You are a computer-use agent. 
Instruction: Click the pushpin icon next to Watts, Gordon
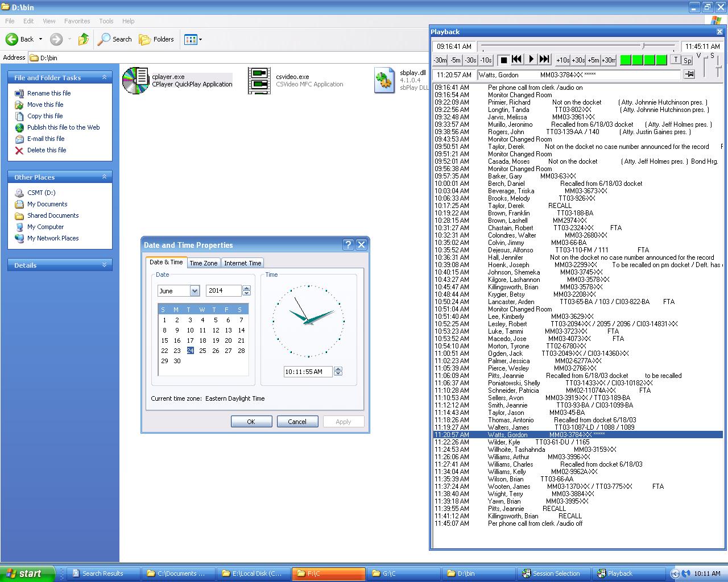[x=689, y=74]
